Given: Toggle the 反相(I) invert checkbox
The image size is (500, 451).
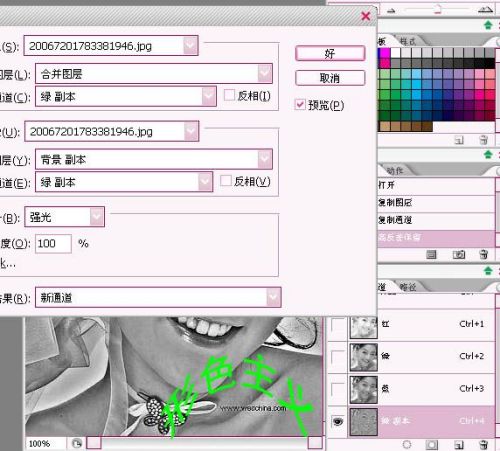Looking at the screenshot, I should pos(229,95).
